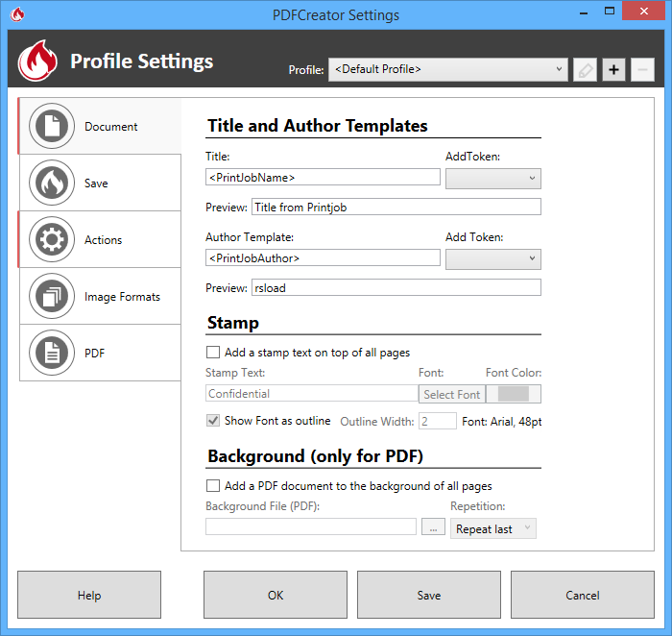This screenshot has height=636, width=672.
Task: Toggle Show Font as outline checkbox
Action: 213,420
